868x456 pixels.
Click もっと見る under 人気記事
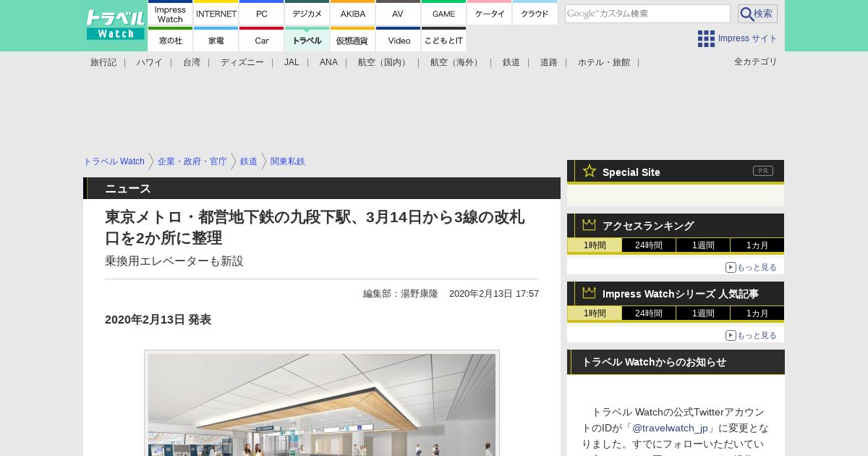click(752, 335)
